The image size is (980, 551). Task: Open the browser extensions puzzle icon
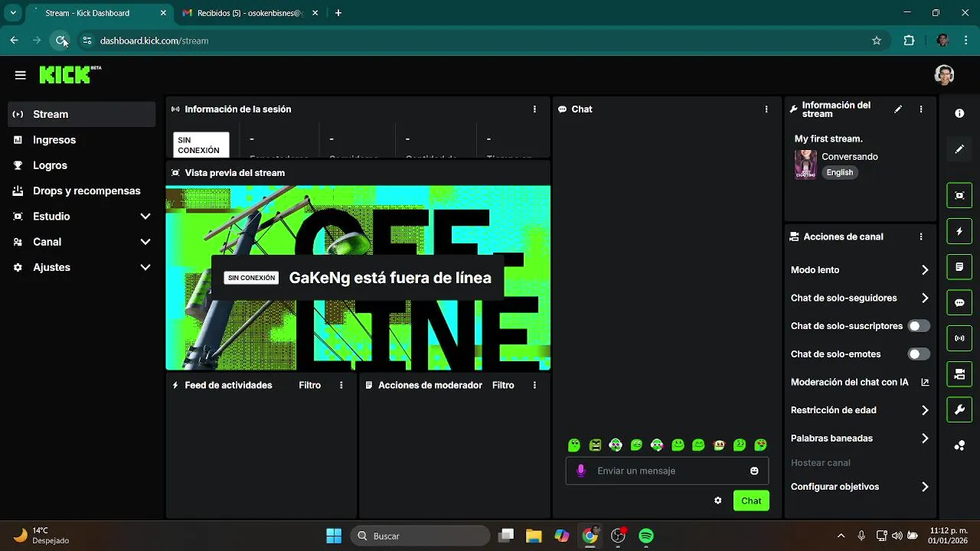(910, 41)
